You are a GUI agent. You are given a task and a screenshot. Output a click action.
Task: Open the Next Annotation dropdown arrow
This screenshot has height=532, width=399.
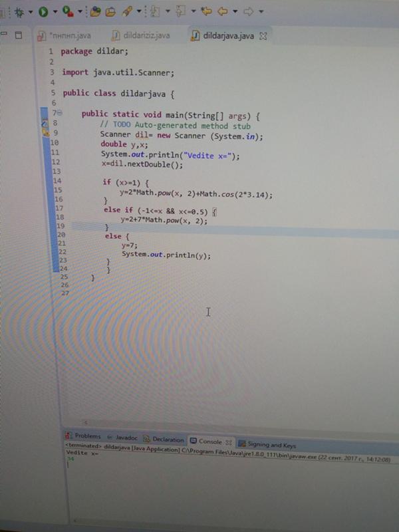[168, 11]
